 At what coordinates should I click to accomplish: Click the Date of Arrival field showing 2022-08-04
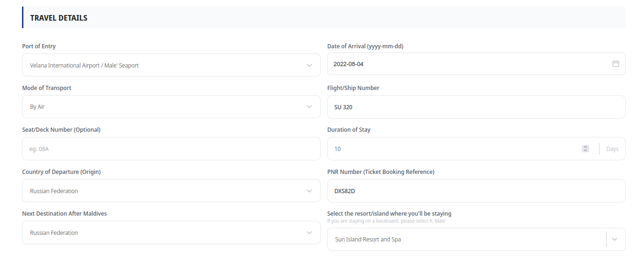(348, 64)
